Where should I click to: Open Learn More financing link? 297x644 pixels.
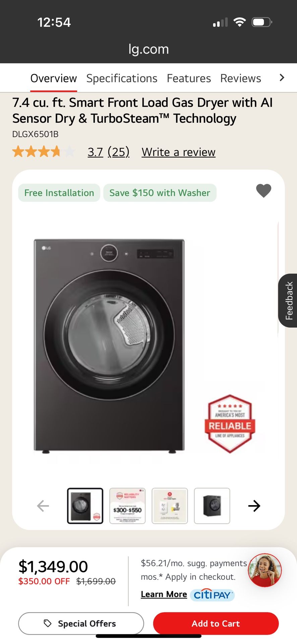coord(164,594)
